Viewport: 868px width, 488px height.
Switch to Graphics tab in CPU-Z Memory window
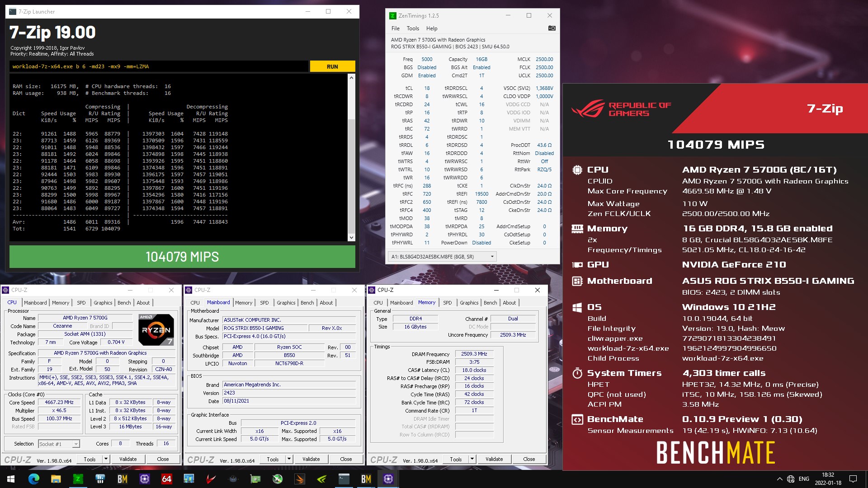[469, 303]
